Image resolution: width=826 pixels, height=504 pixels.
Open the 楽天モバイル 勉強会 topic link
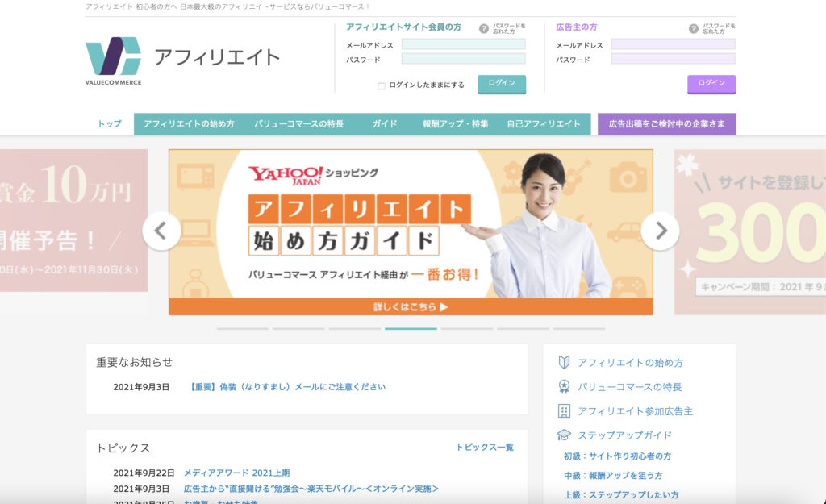(311, 488)
